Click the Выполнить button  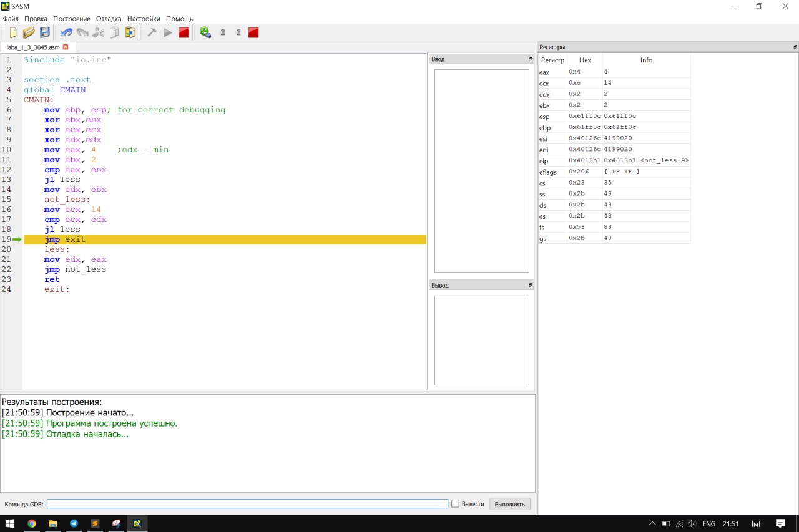point(510,504)
